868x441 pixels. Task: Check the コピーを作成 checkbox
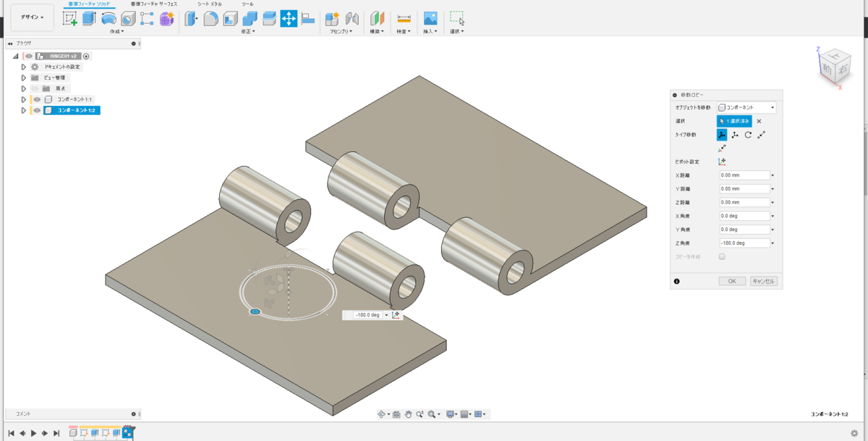tap(722, 256)
